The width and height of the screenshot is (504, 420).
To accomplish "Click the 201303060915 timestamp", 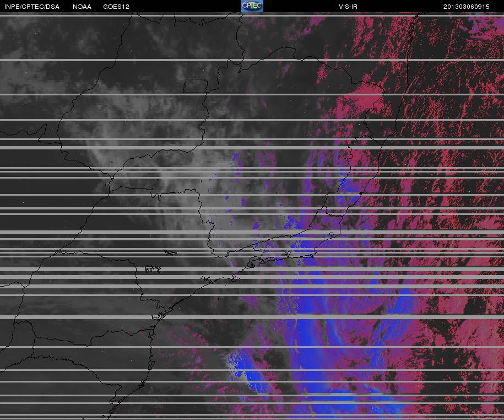I will [x=467, y=7].
